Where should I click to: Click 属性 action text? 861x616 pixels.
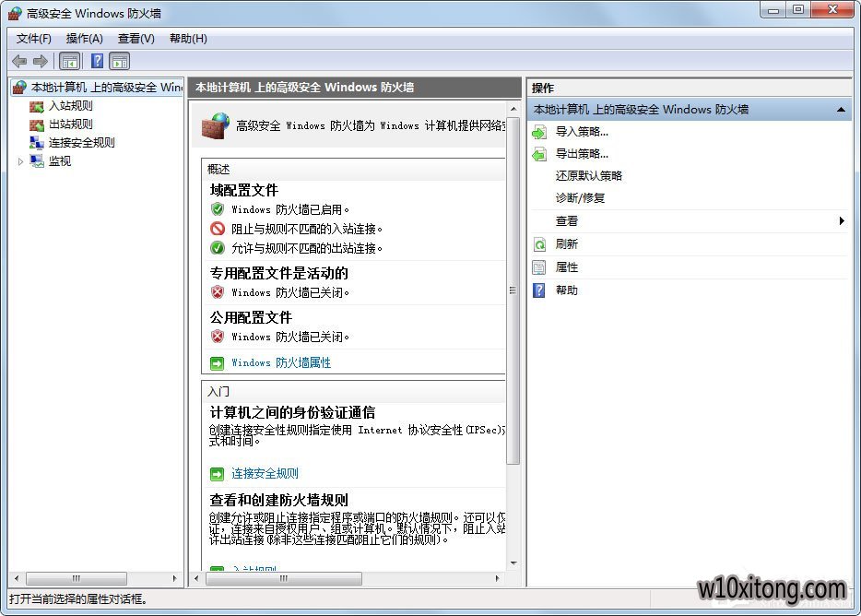pos(567,267)
